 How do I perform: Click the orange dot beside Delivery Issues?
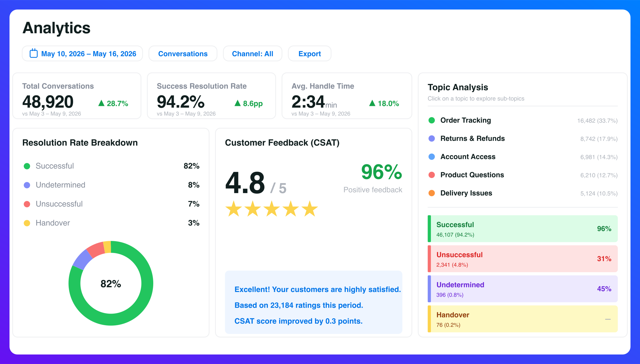coord(432,193)
